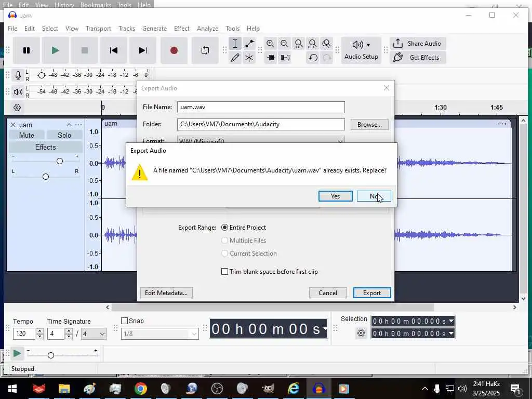532x399 pixels.
Task: Click the playback speed slider
Action: [51, 355]
